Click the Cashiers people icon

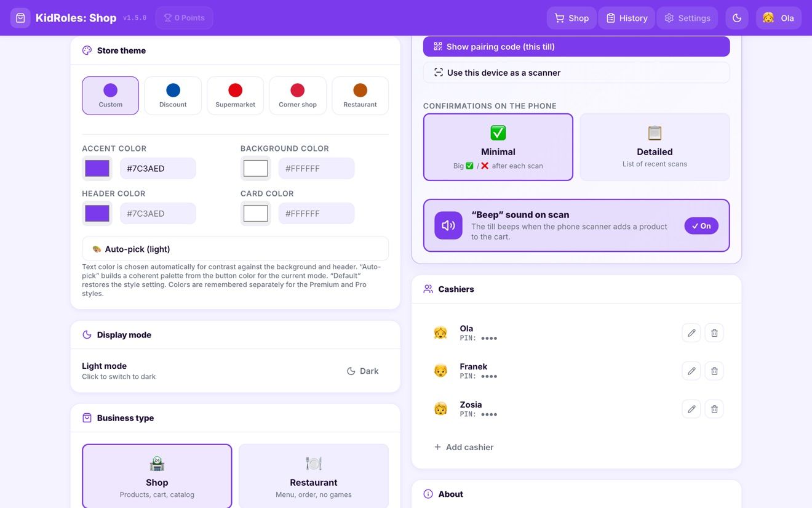pos(428,289)
